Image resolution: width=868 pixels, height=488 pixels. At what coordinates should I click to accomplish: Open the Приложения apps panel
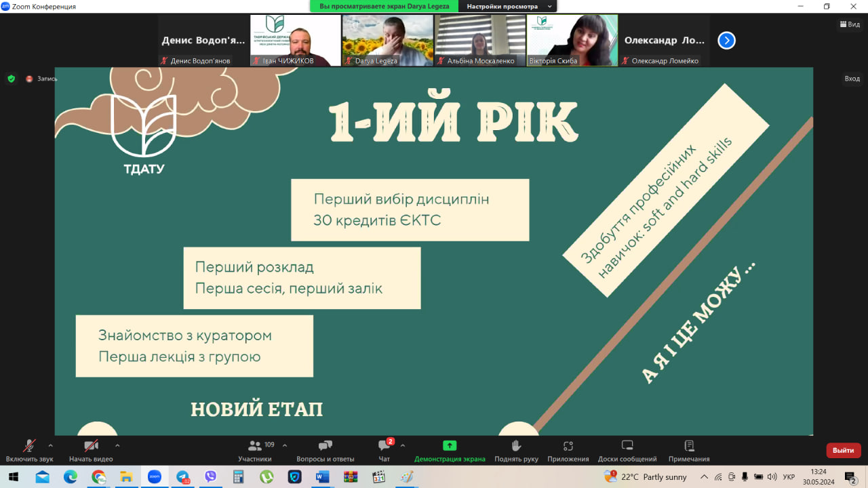(x=568, y=451)
